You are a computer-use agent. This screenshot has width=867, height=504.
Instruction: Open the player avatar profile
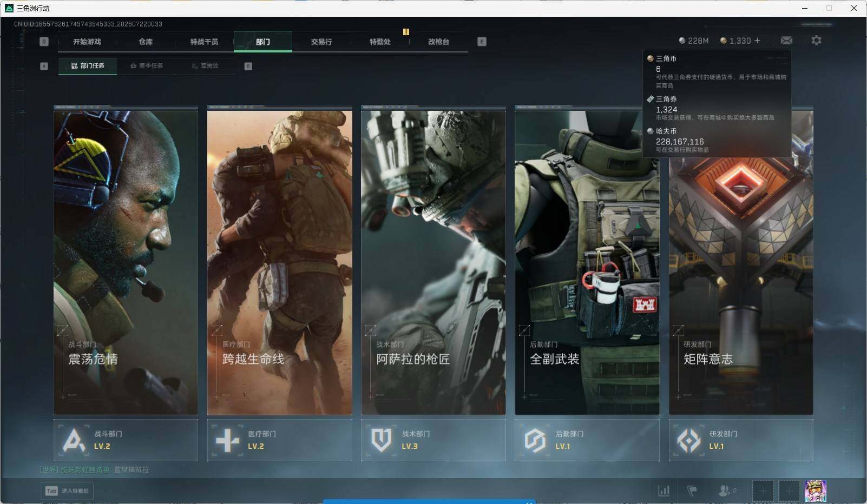pos(815,491)
